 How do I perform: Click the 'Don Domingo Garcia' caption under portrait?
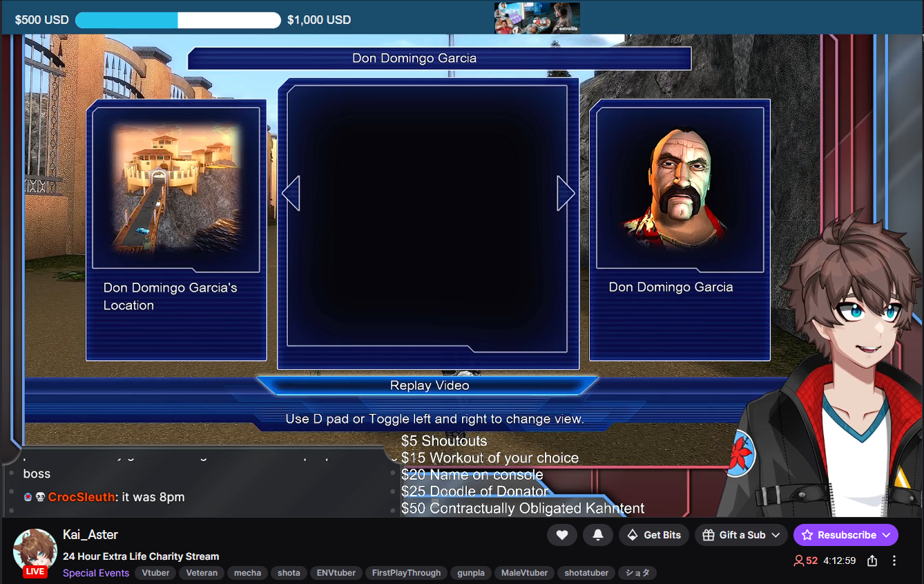[x=671, y=287]
